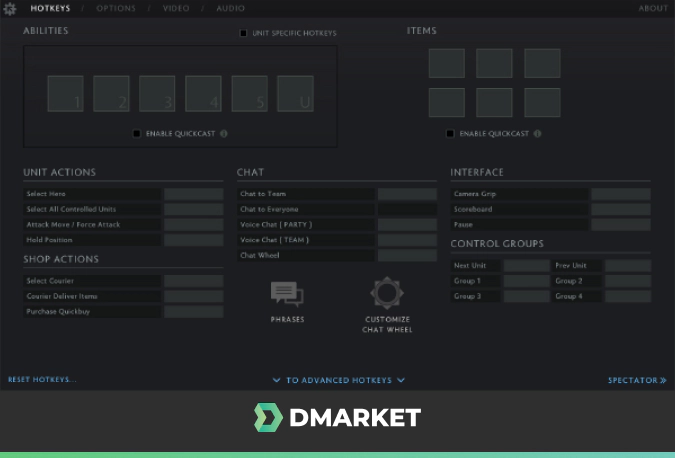The width and height of the screenshot is (675, 458).
Task: Open the About page
Action: pos(653,8)
